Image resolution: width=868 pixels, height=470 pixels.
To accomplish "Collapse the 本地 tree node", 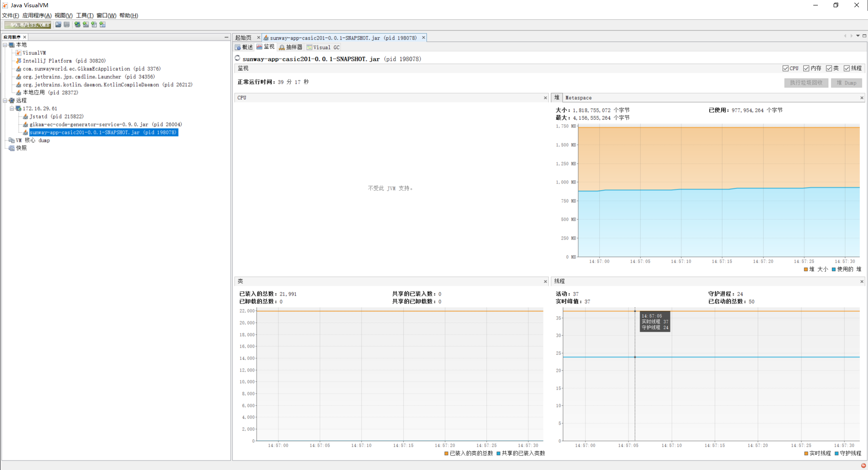I will [x=5, y=45].
